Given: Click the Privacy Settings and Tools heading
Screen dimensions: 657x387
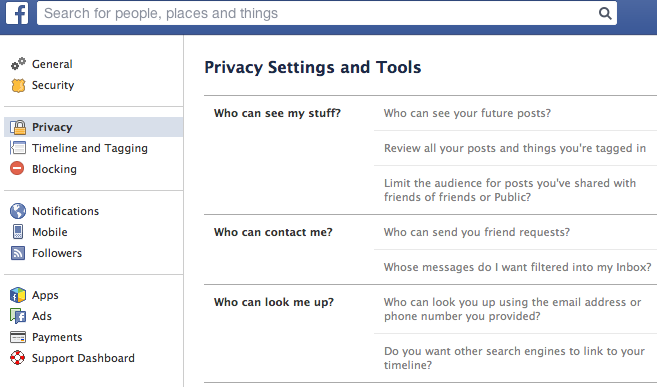Looking at the screenshot, I should click(x=313, y=67).
